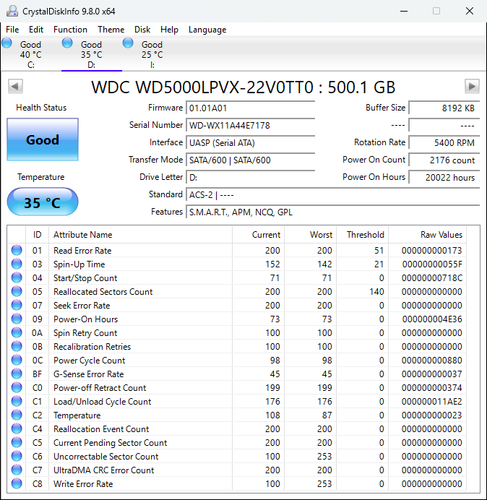487x500 pixels.
Task: Click the Drive Letter field
Action: click(x=250, y=177)
